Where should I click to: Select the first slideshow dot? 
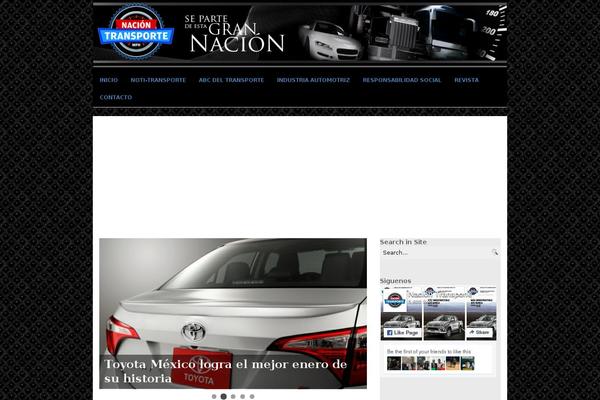coord(214,397)
